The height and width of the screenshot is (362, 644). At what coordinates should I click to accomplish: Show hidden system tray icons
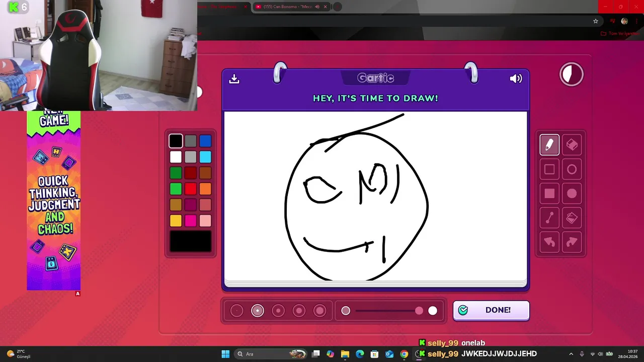tap(571, 354)
